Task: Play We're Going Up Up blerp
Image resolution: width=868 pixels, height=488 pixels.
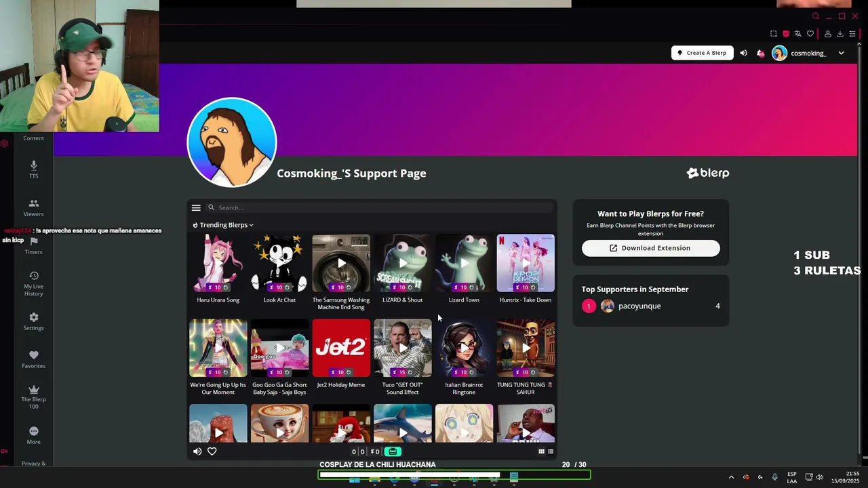Action: [x=218, y=348]
